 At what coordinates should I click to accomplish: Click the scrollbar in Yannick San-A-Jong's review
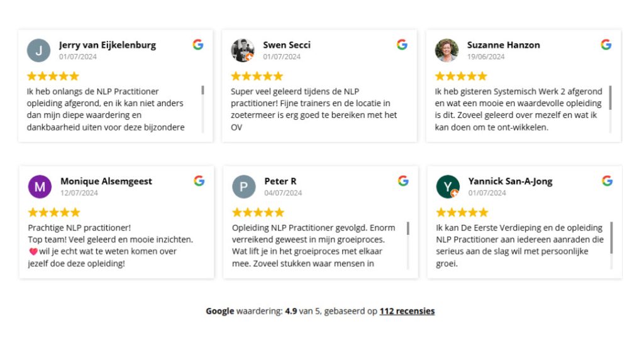611,237
